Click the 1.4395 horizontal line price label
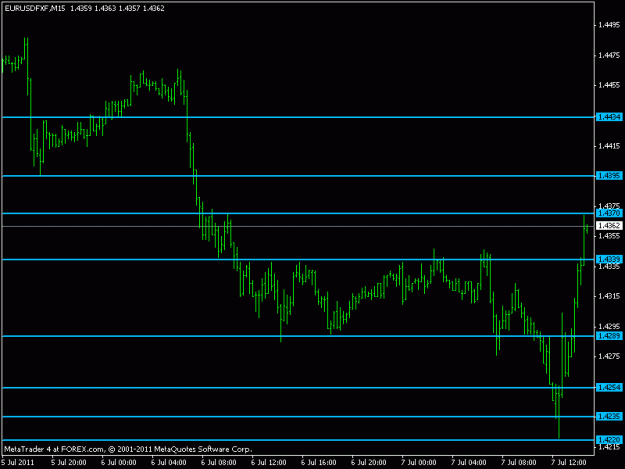The height and width of the screenshot is (469, 625). [x=609, y=176]
